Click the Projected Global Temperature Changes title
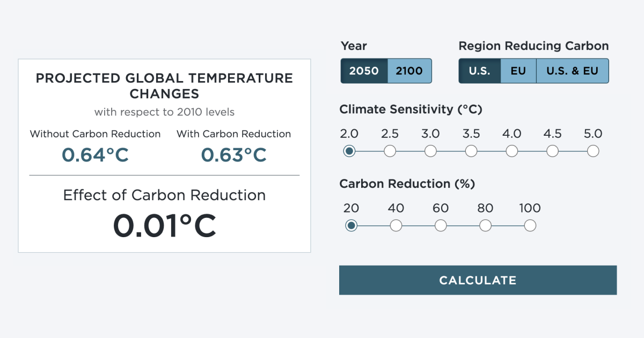 coord(164,86)
